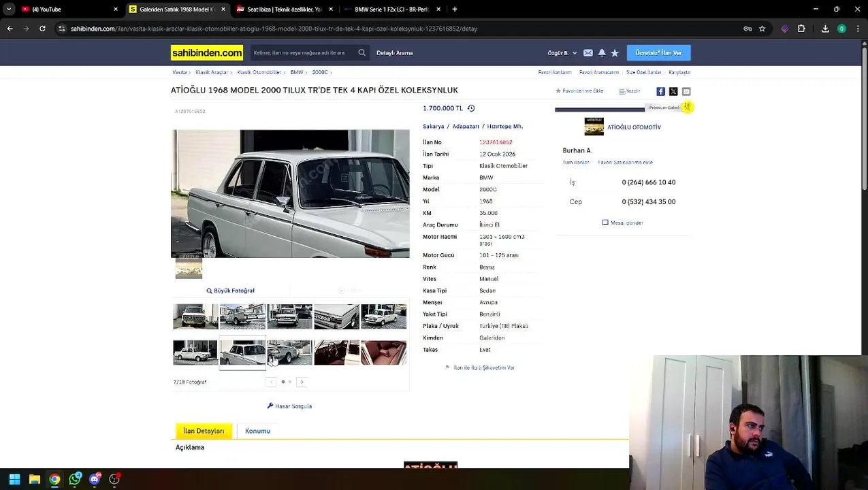The width and height of the screenshot is (868, 490).
Task: Open the Büyük Fotoğraf link
Action: click(x=231, y=291)
